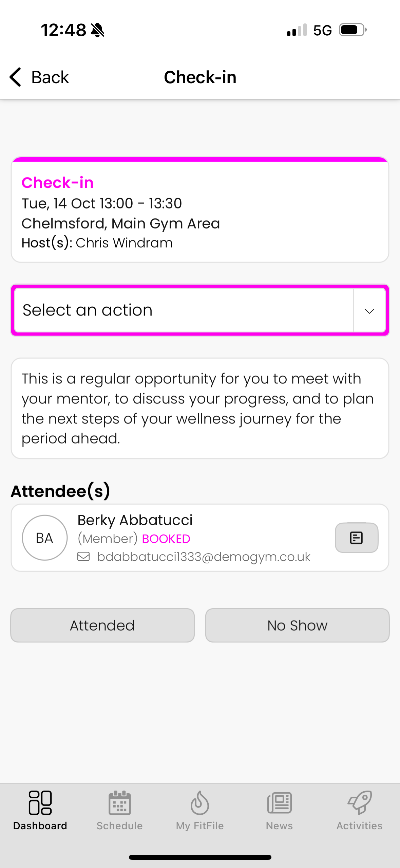
Task: Tap the envelope icon beside attendee email
Action: tap(83, 557)
